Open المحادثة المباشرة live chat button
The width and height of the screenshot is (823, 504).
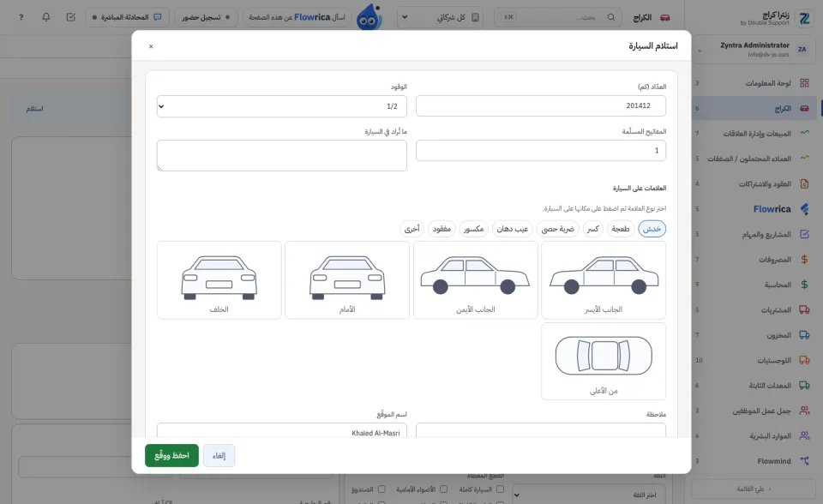tap(127, 17)
